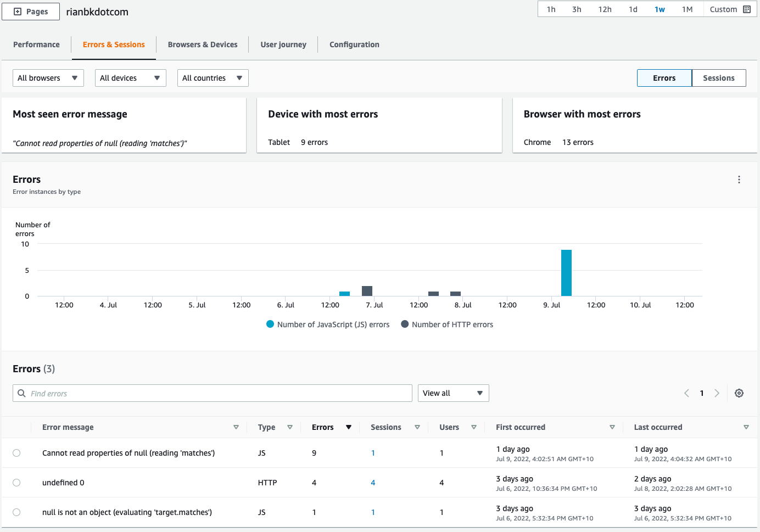Screen dimensions: 760x532
Task: Select the 'undefined 0' error row radio
Action: [x=16, y=483]
